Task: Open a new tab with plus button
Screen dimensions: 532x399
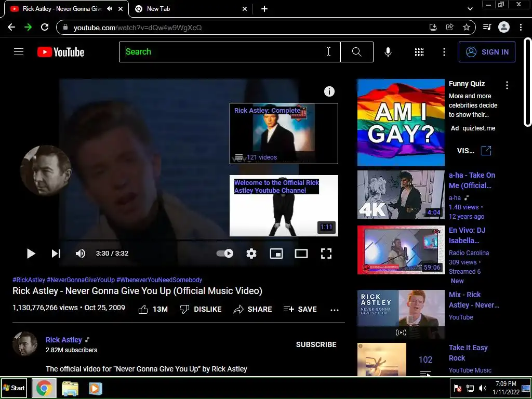Action: point(264,9)
